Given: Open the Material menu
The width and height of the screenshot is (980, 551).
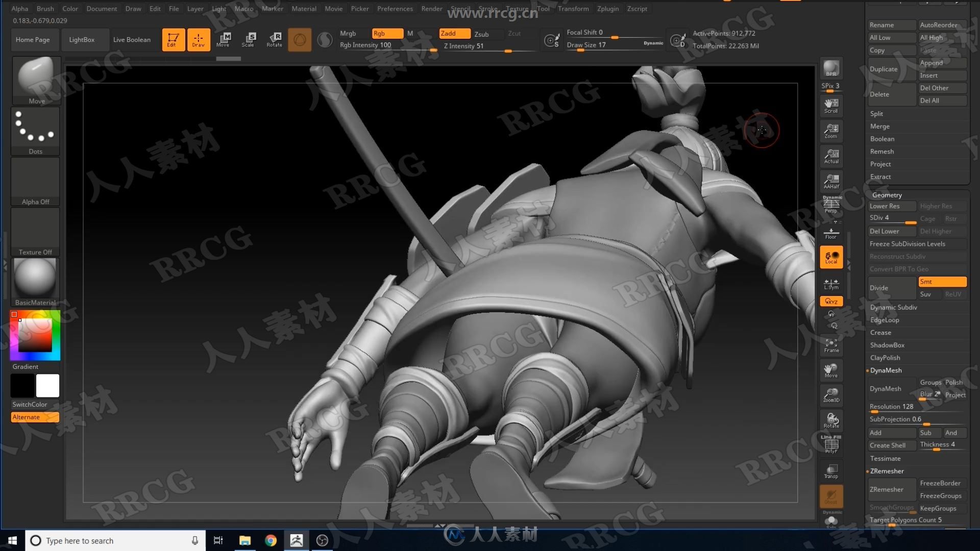Looking at the screenshot, I should click(304, 9).
